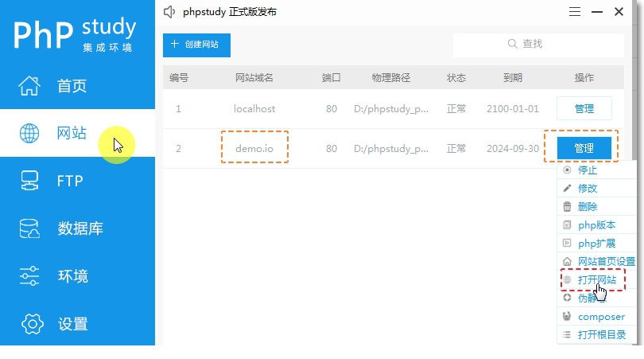Minimize the phpstudy window

(x=597, y=12)
